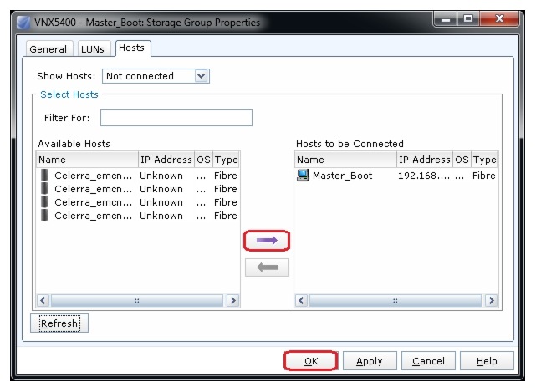Sort Available Hosts by Name column
This screenshot has width=536, height=392.
click(x=87, y=160)
